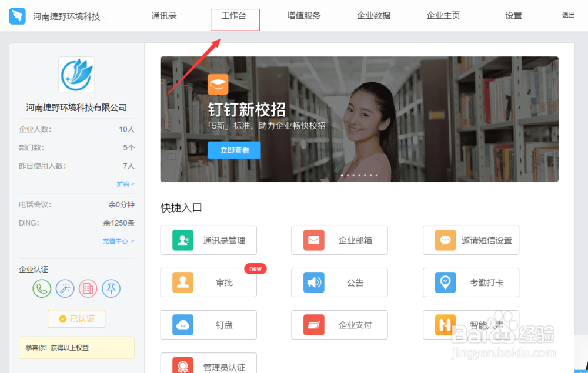The image size is (588, 373).
Task: Click the orange H icon of 智能人事
Action: [446, 325]
